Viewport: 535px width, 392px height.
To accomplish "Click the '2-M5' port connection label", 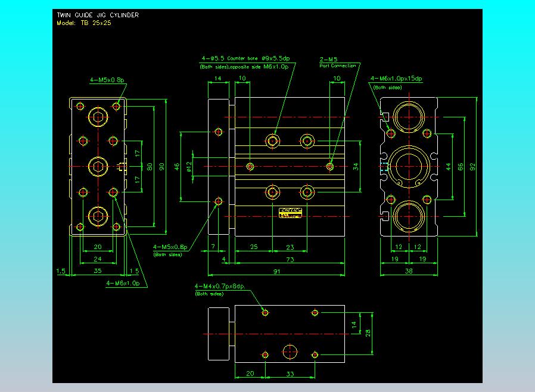I will (329, 59).
